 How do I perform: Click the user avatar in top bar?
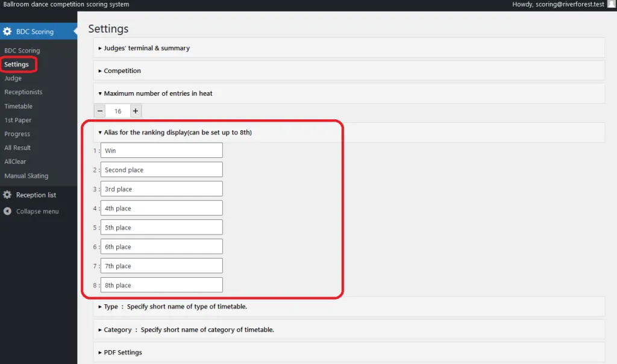point(611,4)
